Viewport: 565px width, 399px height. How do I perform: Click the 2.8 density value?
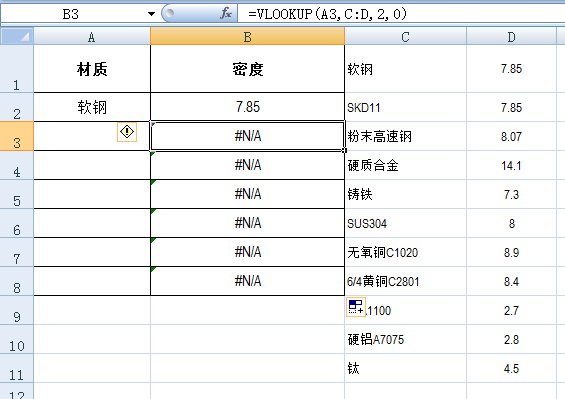click(511, 339)
